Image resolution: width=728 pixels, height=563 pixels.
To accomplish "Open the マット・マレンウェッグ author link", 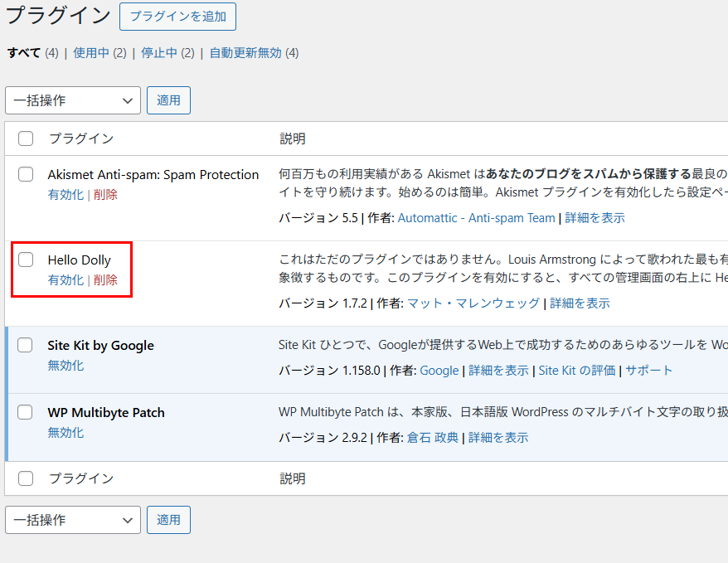I will [x=473, y=303].
